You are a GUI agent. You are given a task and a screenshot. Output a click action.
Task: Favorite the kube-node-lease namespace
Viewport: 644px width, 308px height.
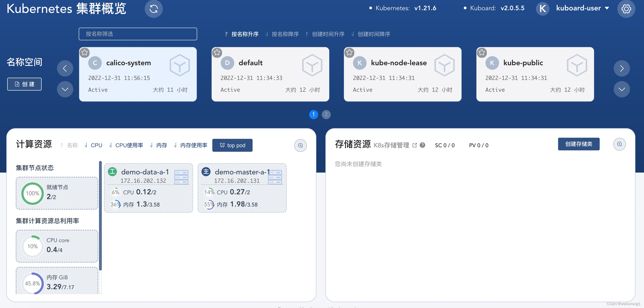point(349,53)
